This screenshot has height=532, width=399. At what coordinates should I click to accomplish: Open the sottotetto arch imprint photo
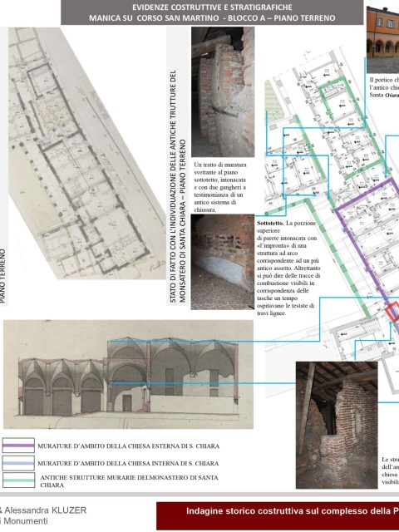point(223,262)
